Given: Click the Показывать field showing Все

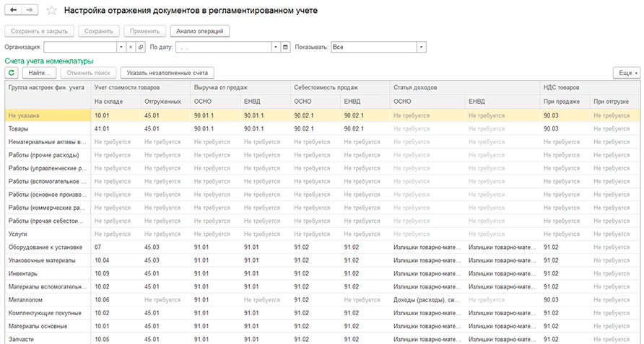Looking at the screenshot, I should click(374, 47).
